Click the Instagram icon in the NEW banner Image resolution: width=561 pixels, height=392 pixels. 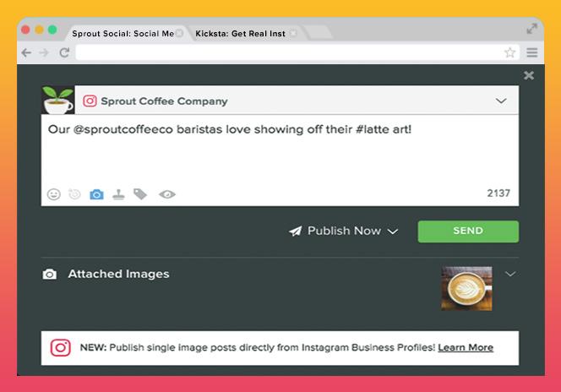click(61, 348)
